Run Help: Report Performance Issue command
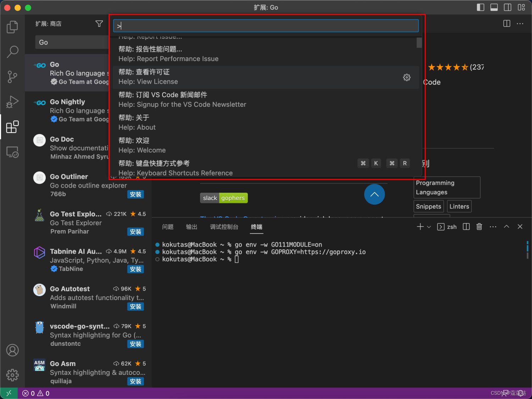Viewport: 532px width, 399px height. [266, 54]
